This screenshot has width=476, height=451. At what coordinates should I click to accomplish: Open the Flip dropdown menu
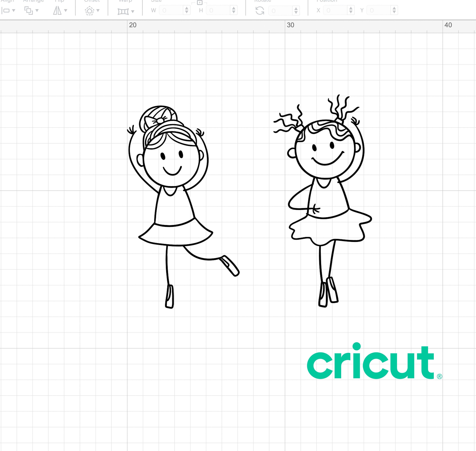click(65, 11)
